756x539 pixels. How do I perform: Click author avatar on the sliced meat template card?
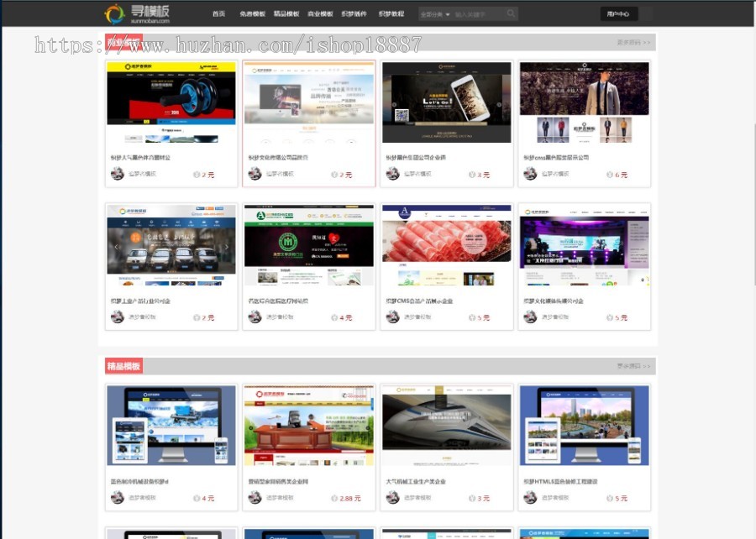(x=392, y=317)
